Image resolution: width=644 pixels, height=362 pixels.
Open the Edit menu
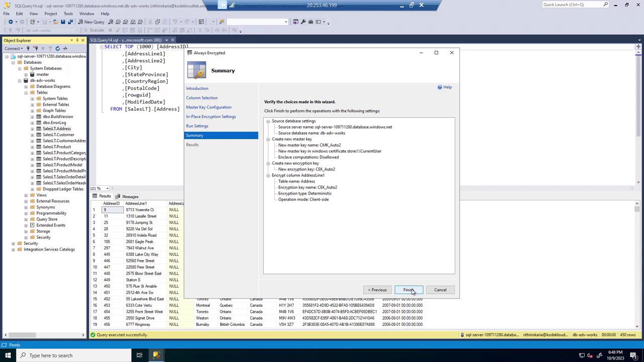[x=19, y=14]
